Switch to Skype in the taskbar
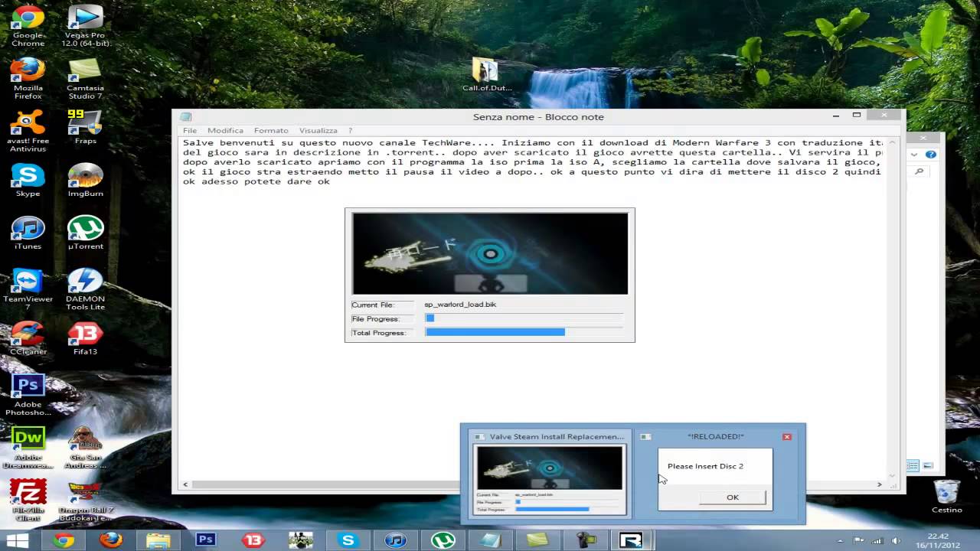The height and width of the screenshot is (551, 980). pos(348,540)
